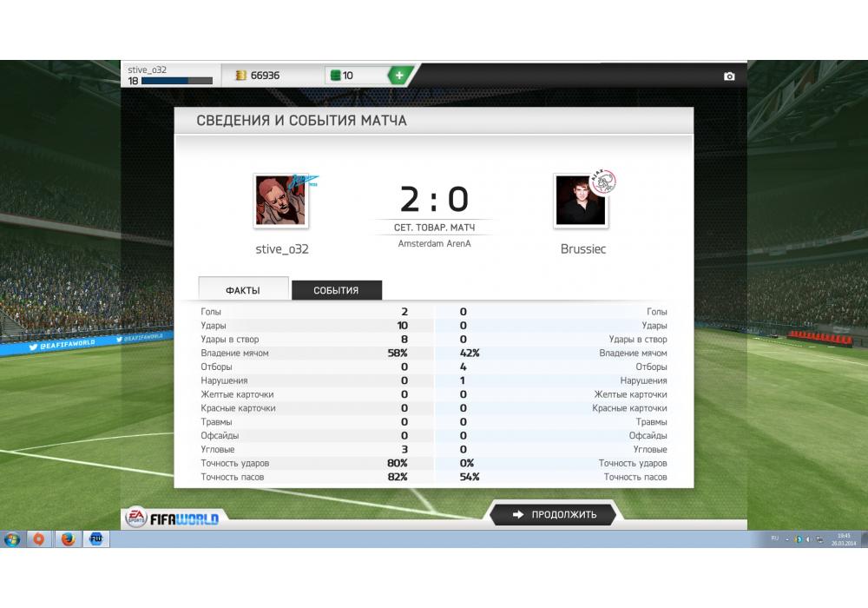Click the Amsterdam ArenA stadium name
Image resolution: width=868 pixels, height=608 pixels.
(x=435, y=244)
